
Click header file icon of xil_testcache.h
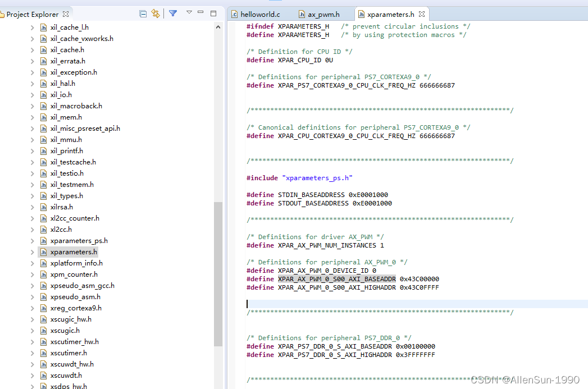click(x=43, y=162)
